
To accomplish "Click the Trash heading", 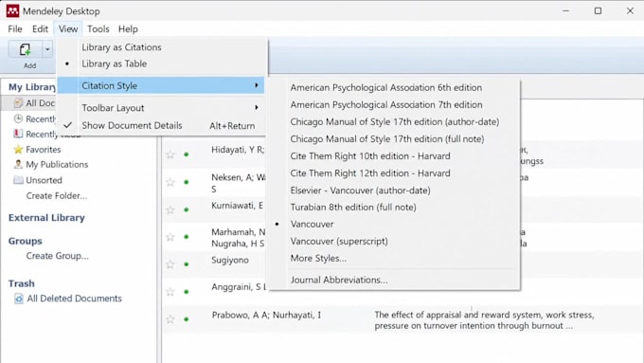I will [x=22, y=283].
